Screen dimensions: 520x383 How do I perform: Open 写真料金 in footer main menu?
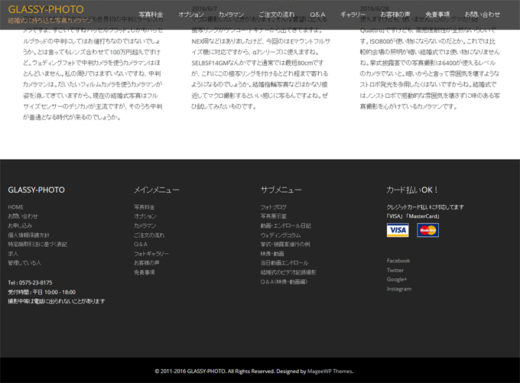pos(144,207)
